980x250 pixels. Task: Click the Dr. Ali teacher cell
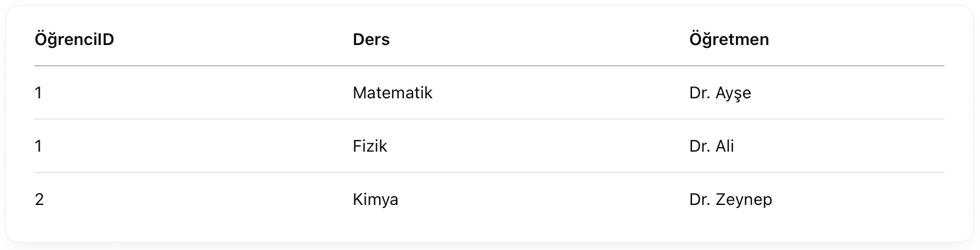click(x=712, y=146)
